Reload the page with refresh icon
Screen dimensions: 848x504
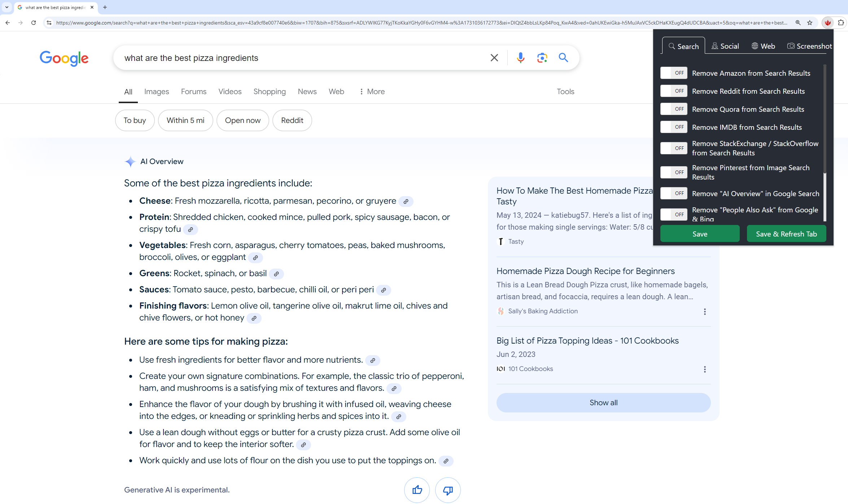tap(34, 23)
